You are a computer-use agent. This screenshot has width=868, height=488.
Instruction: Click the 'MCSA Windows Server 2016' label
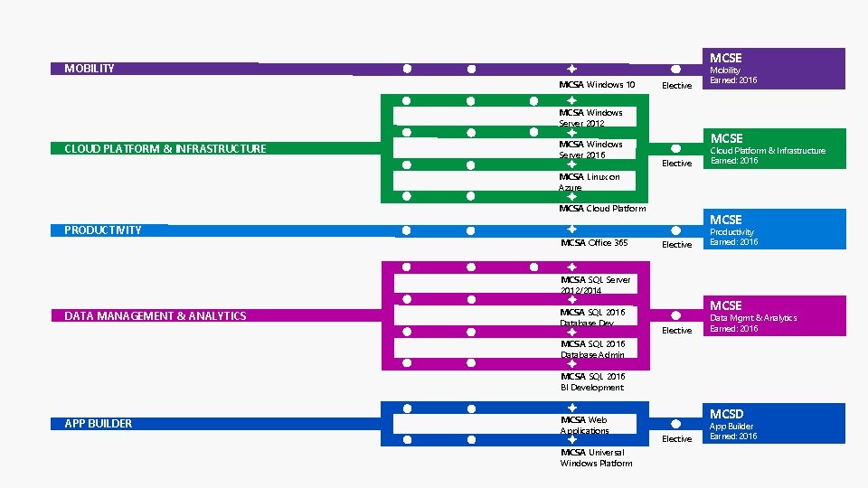(590, 149)
